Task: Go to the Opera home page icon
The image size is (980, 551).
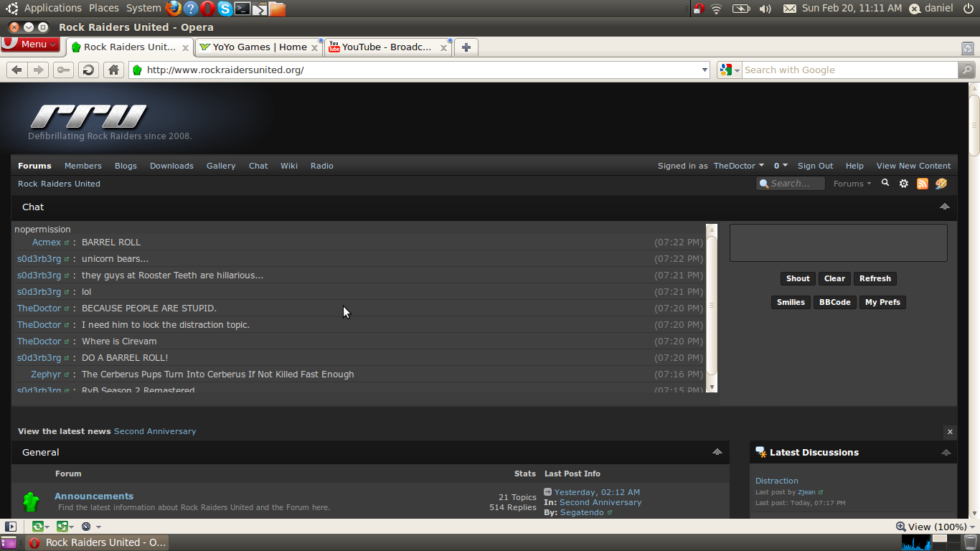Action: point(113,70)
